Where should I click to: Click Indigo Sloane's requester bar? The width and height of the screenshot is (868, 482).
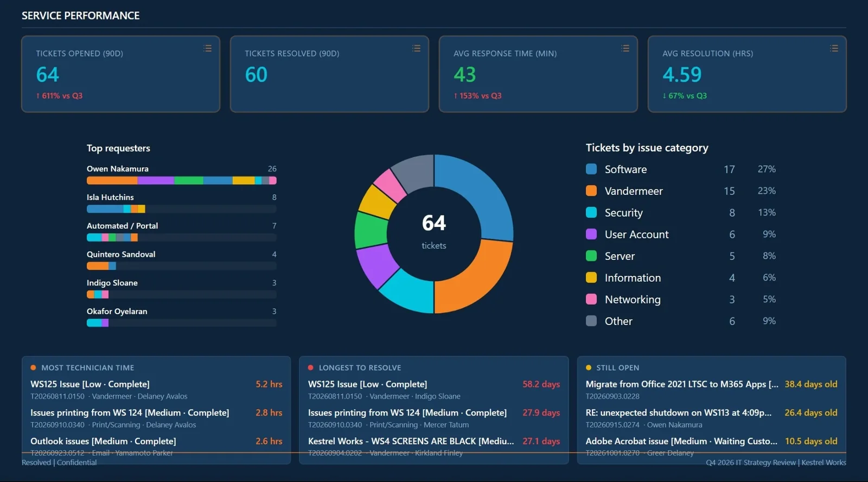[182, 294]
